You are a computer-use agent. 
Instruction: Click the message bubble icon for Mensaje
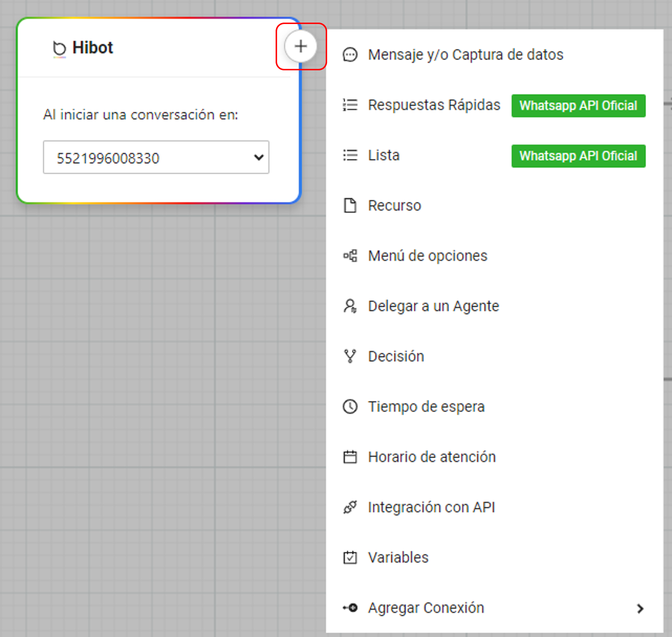pyautogui.click(x=350, y=55)
